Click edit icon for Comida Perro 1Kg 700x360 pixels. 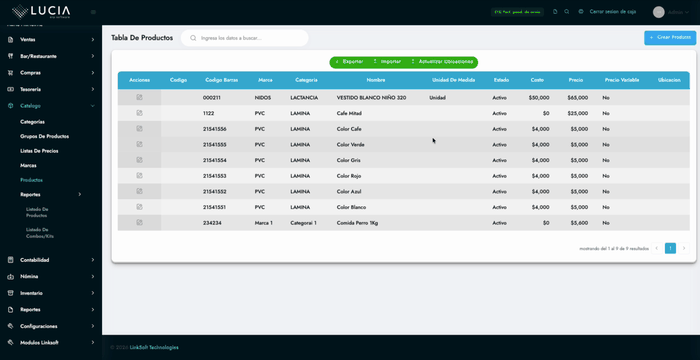139,222
